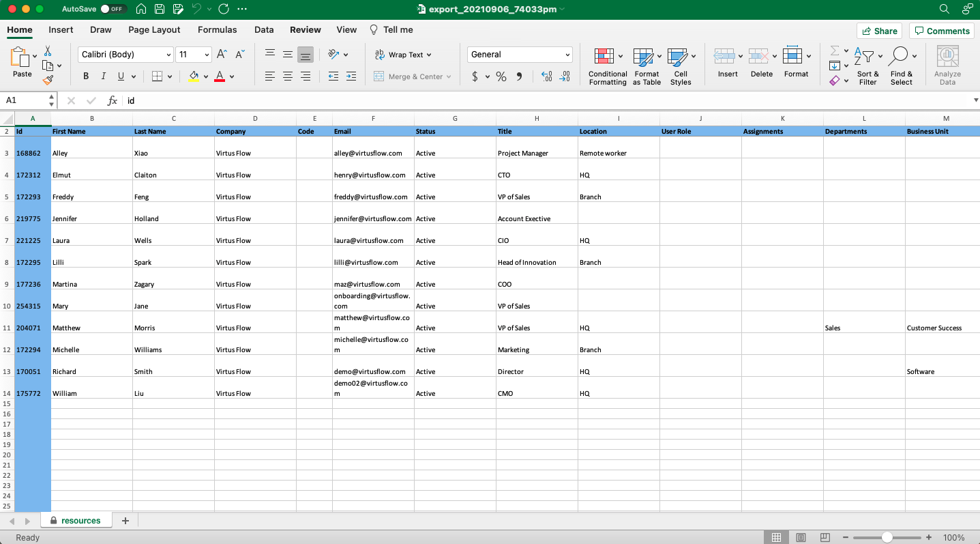
Task: Apply currency dollar format
Action: click(x=475, y=76)
